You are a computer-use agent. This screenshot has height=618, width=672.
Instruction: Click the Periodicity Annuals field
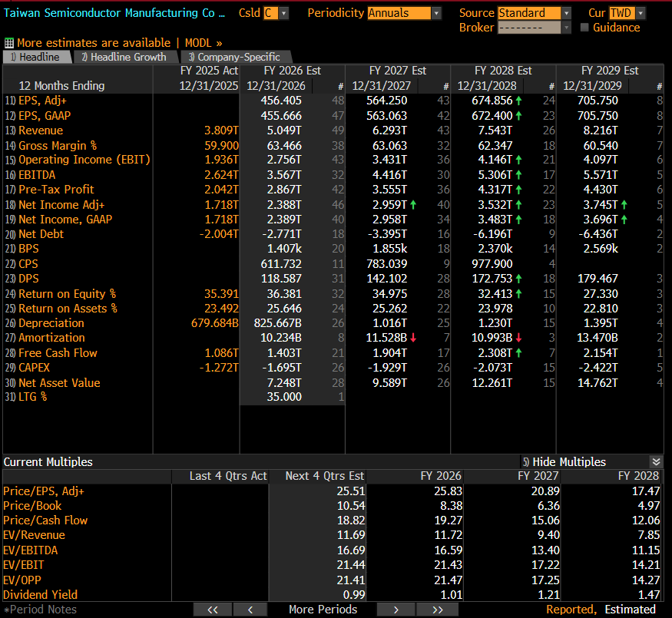point(399,13)
